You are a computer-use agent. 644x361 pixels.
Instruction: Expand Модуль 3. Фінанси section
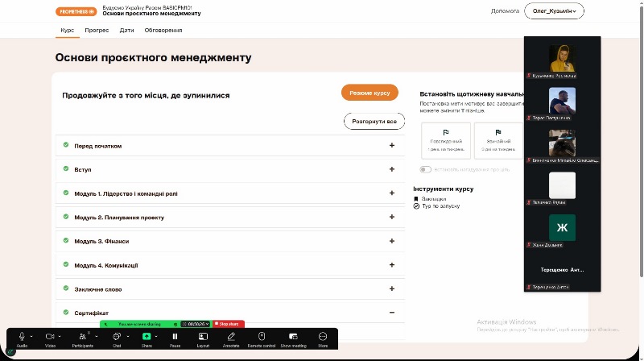[x=392, y=241]
